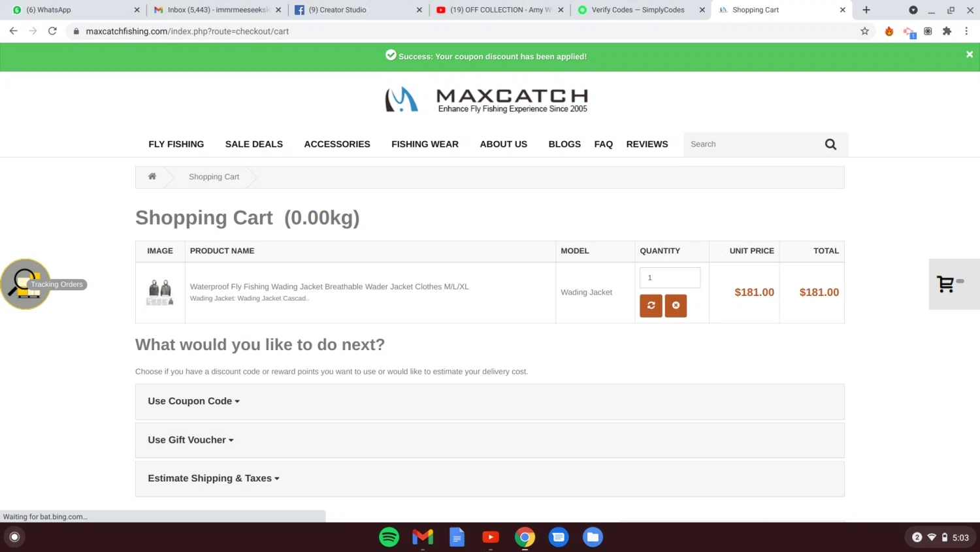Open the Files app on the shelf
This screenshot has width=980, height=552.
[x=593, y=537]
